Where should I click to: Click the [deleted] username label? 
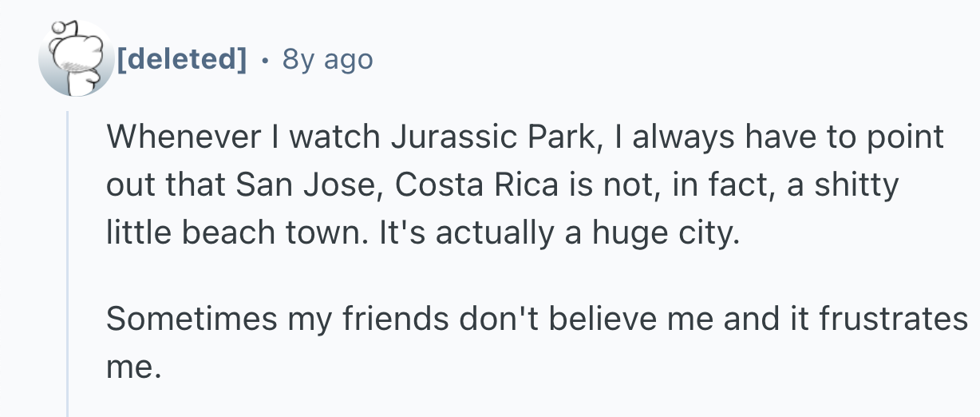(181, 58)
